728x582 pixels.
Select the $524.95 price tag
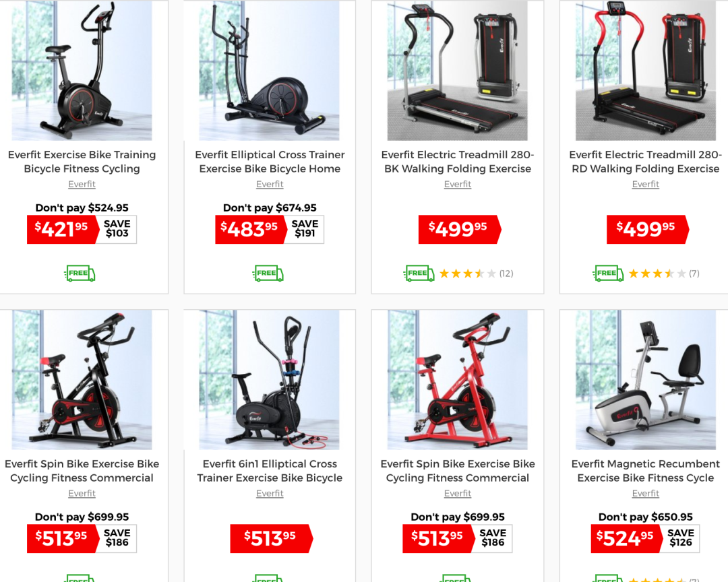point(626,538)
